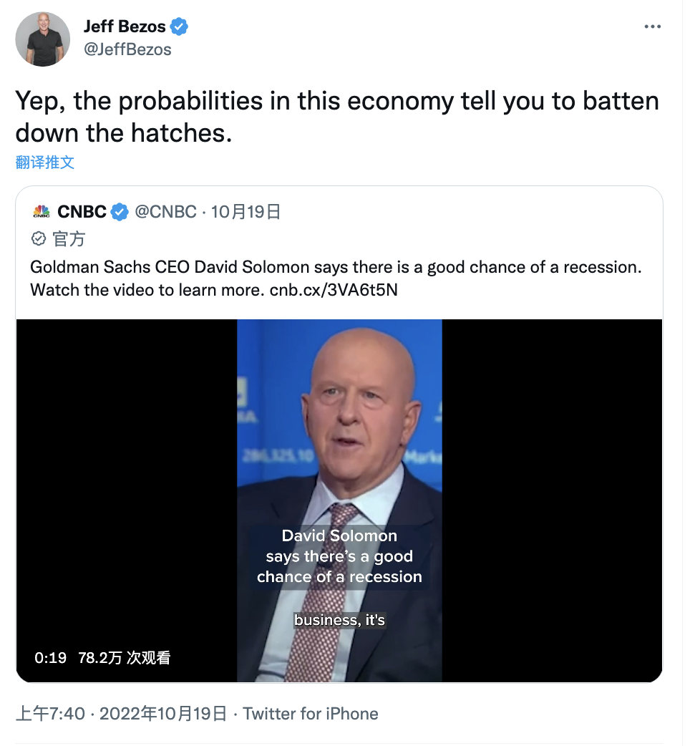Click CNBC's blue verified checkmark badge
Screen dimensions: 700x746
point(120,212)
